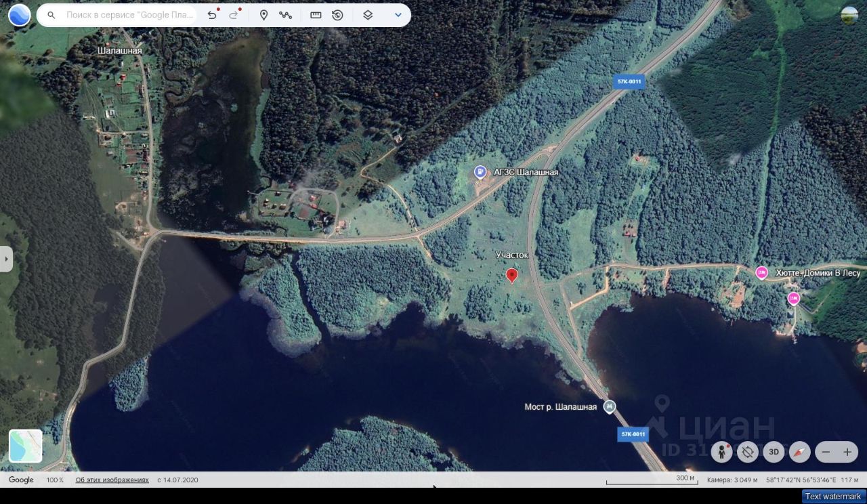Select the АГЗС Шалашная gas station marker
The image size is (867, 504).
pyautogui.click(x=480, y=172)
